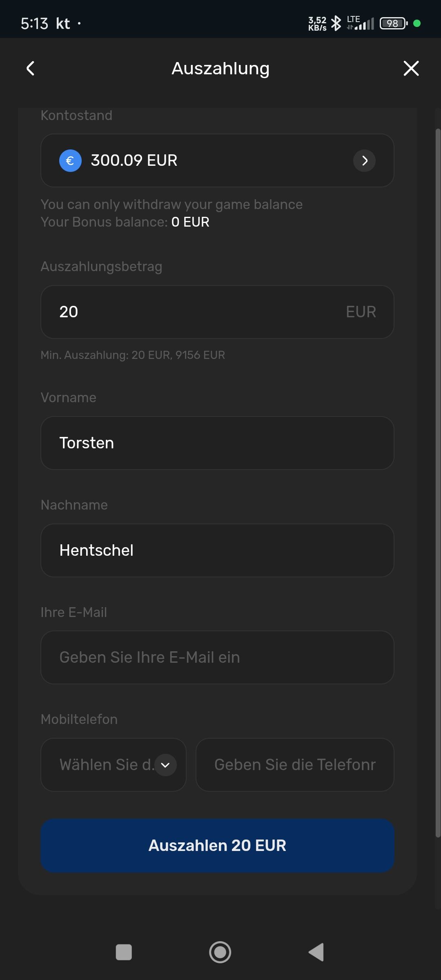Tap the Android recent apps square

click(x=124, y=952)
